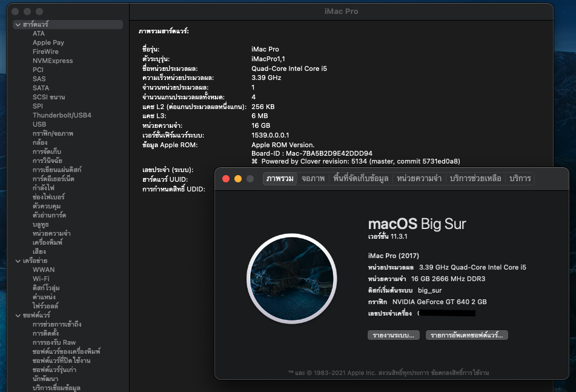Image resolution: width=576 pixels, height=392 pixels.
Task: Select กำลังไฟ in the sidebar
Action: pyautogui.click(x=44, y=188)
